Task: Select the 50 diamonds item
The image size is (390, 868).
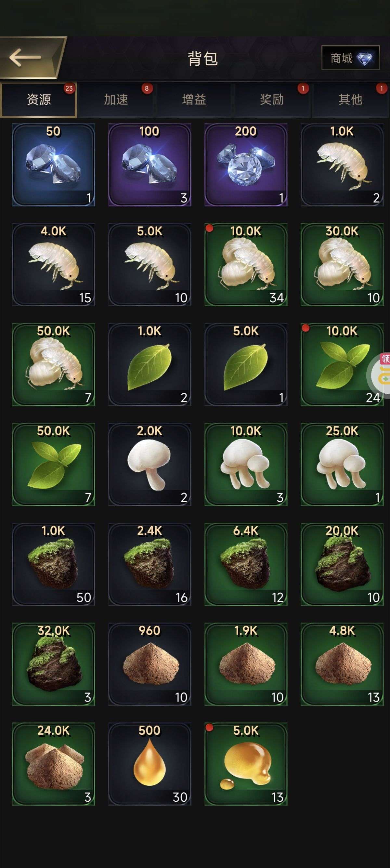Action: pos(54,165)
